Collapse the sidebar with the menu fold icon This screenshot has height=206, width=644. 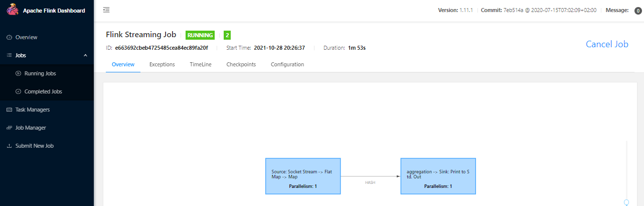pyautogui.click(x=106, y=10)
